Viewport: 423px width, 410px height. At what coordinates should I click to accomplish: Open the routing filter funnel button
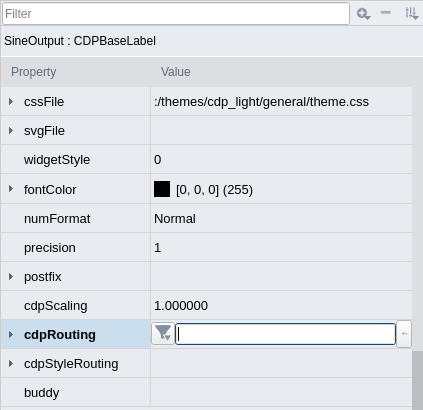coord(163,333)
